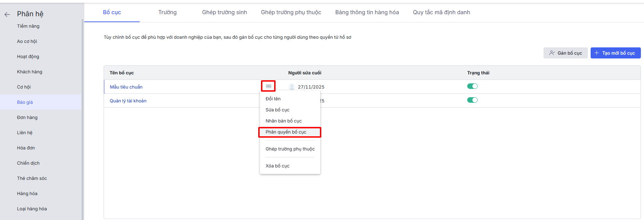The height and width of the screenshot is (220, 644).
Task: Click the sidebar vertical scrollbar
Action: point(82,118)
